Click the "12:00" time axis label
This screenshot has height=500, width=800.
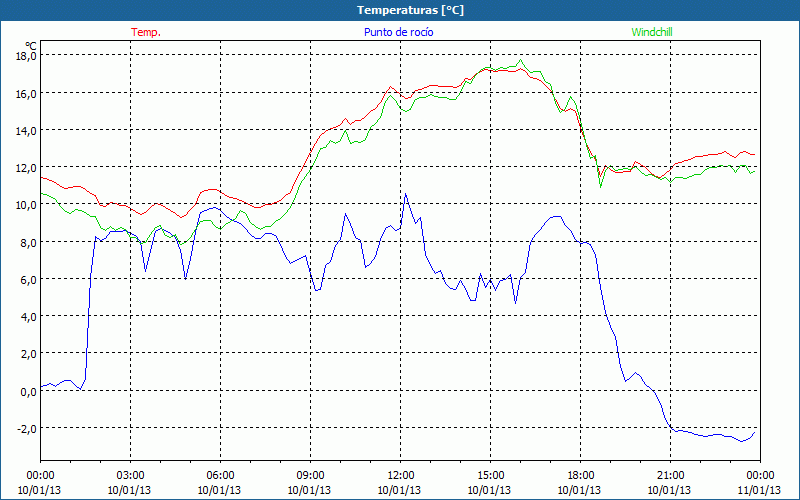(401, 476)
